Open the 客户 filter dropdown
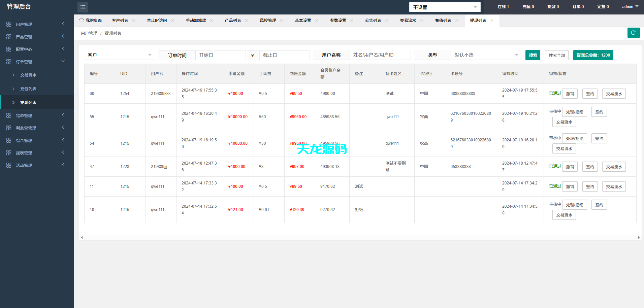The height and width of the screenshot is (308, 644). 119,55
